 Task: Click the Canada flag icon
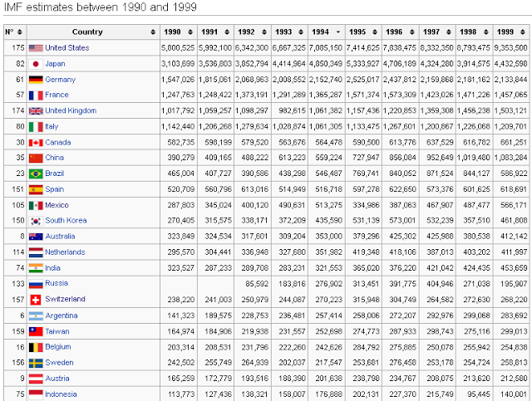(x=36, y=143)
